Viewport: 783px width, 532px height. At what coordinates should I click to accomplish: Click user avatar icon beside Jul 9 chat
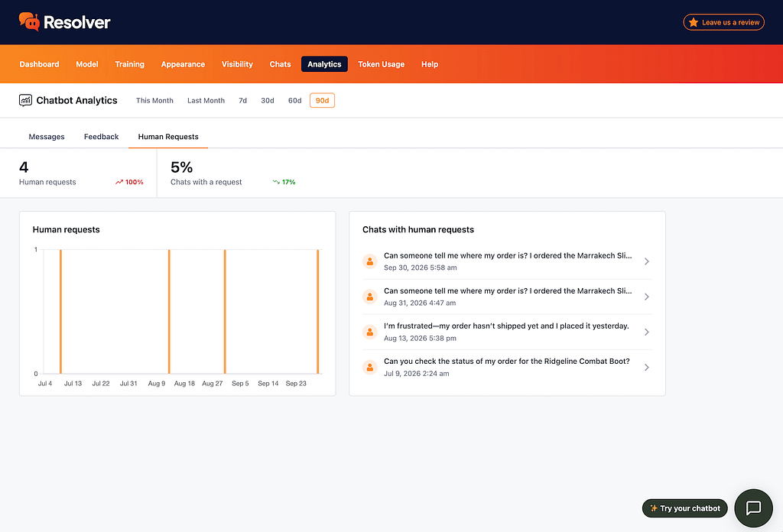pyautogui.click(x=369, y=368)
